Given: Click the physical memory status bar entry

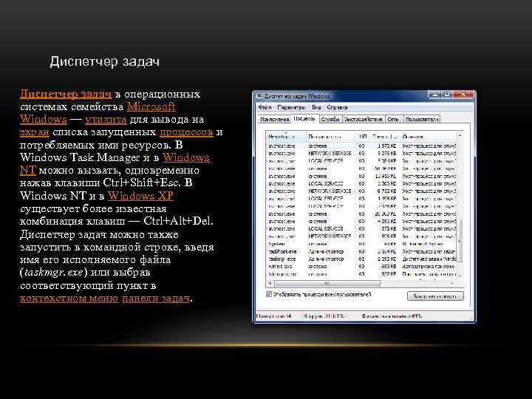Looking at the screenshot, I should click(x=391, y=316).
